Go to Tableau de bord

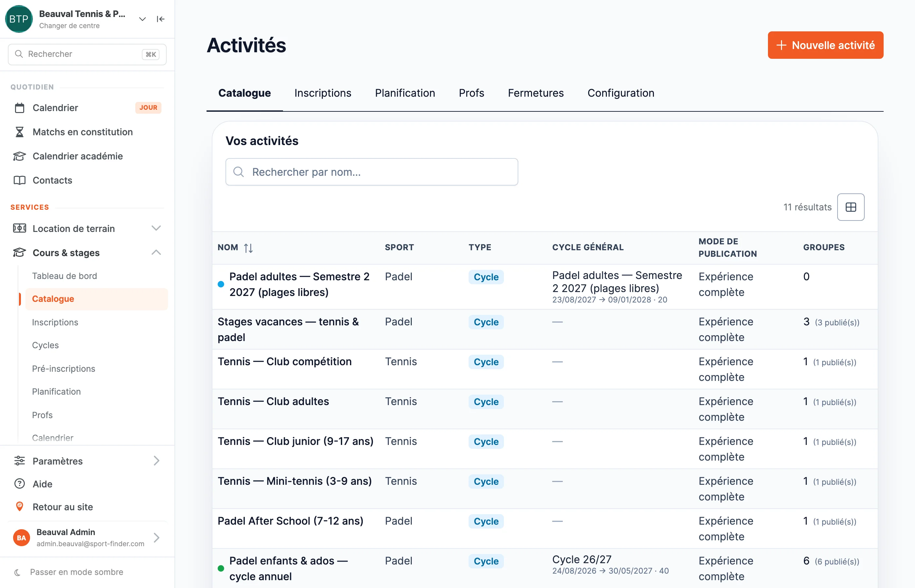click(x=64, y=276)
